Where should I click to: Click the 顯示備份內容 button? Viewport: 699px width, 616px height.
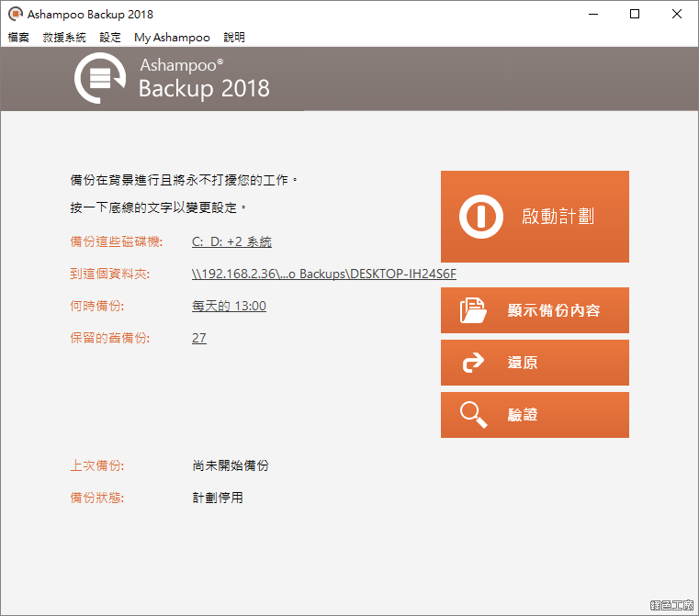click(535, 310)
